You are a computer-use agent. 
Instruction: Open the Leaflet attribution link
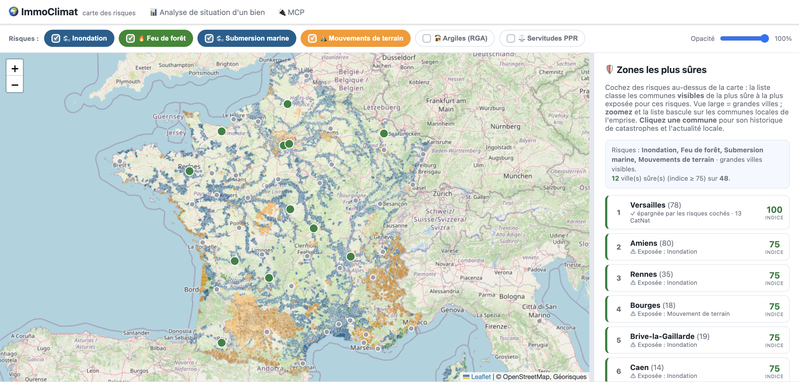(x=481, y=377)
